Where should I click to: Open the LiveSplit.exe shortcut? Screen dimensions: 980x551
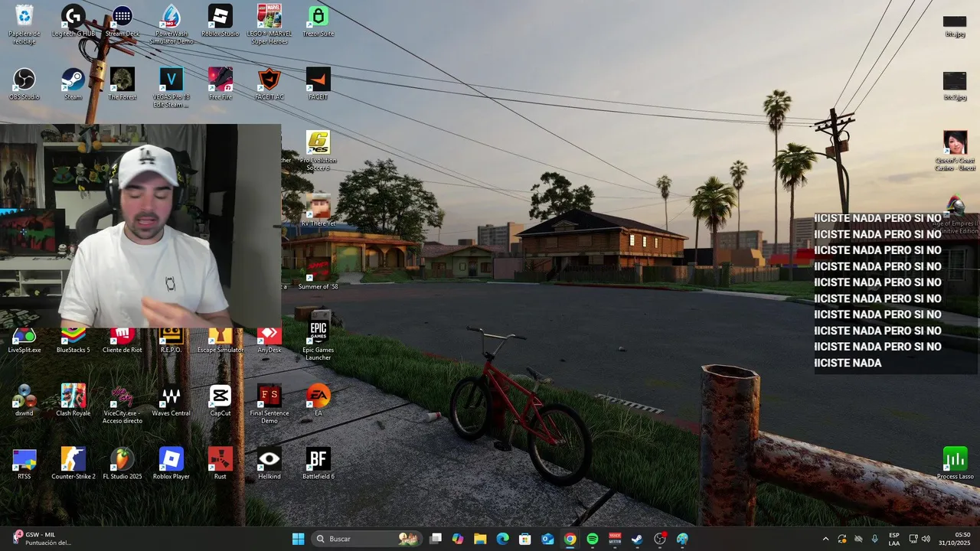click(24, 341)
